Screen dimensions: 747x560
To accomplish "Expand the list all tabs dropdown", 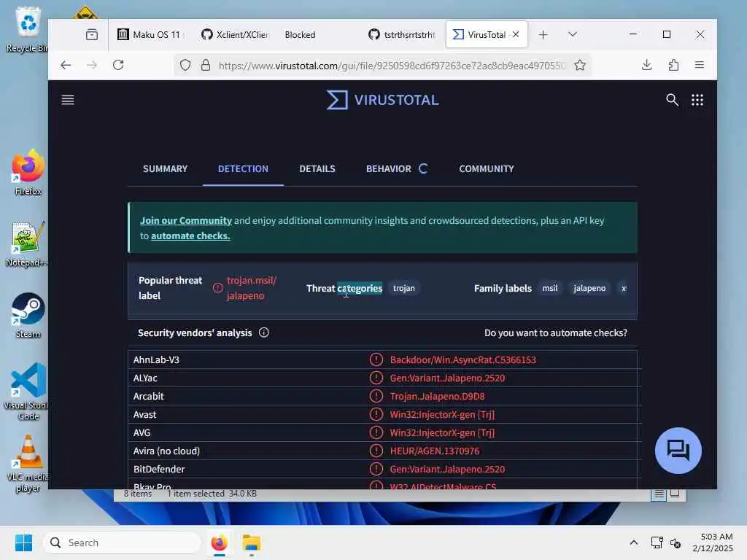I will 573,35.
